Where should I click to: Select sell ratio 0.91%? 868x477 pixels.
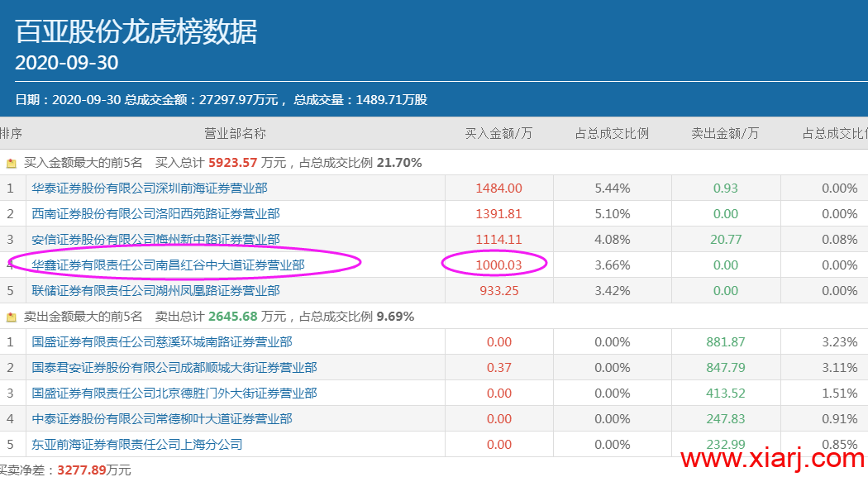840,419
